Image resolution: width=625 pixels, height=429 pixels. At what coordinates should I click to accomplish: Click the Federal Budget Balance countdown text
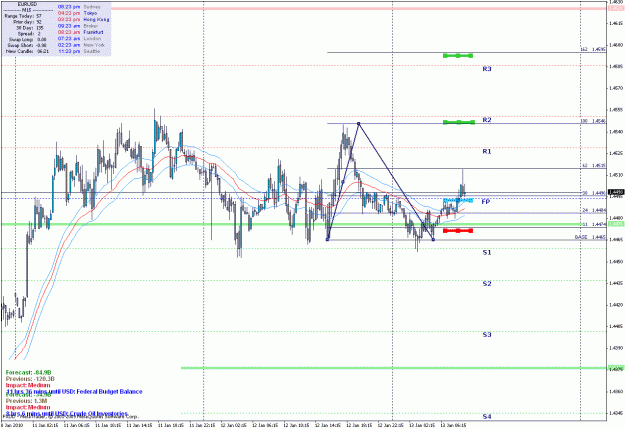point(74,392)
